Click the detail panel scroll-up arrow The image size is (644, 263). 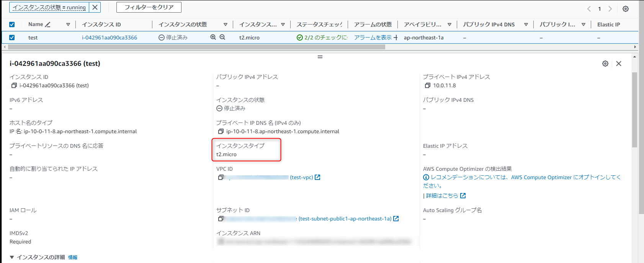[634, 57]
